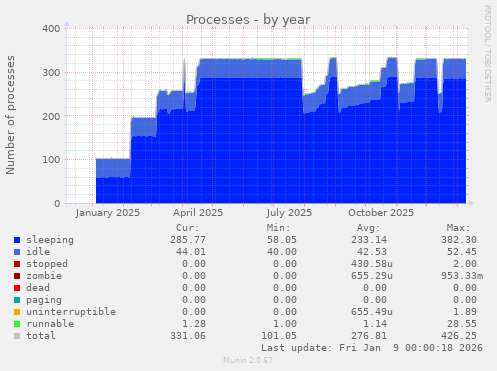Click the 'runnable' legend label
This screenshot has width=497, height=371.
click(50, 324)
